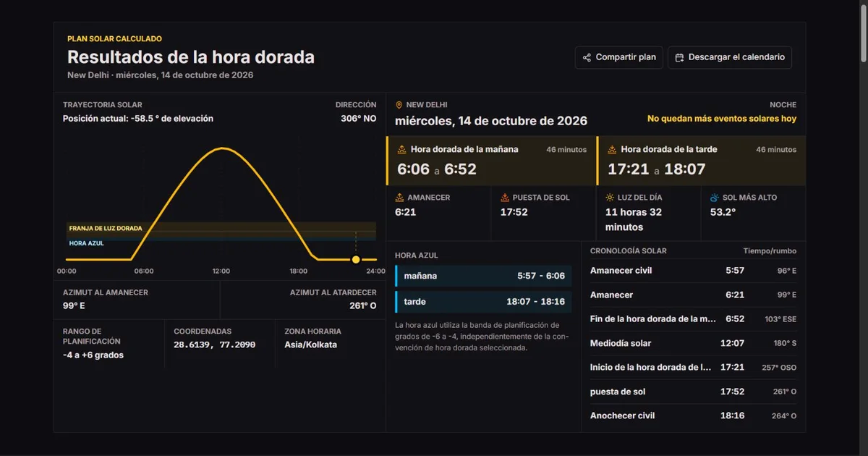Click the 306° NO direction value
The width and height of the screenshot is (868, 456).
tap(359, 119)
